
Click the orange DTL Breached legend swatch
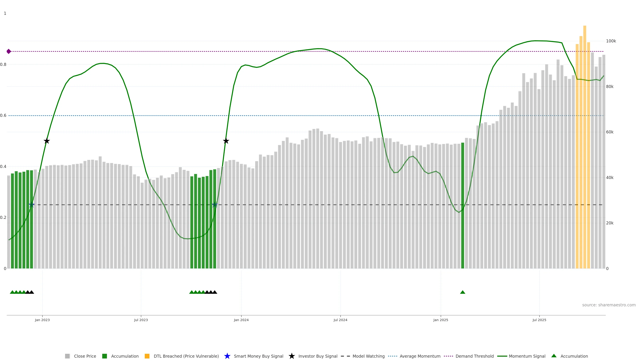point(147,356)
